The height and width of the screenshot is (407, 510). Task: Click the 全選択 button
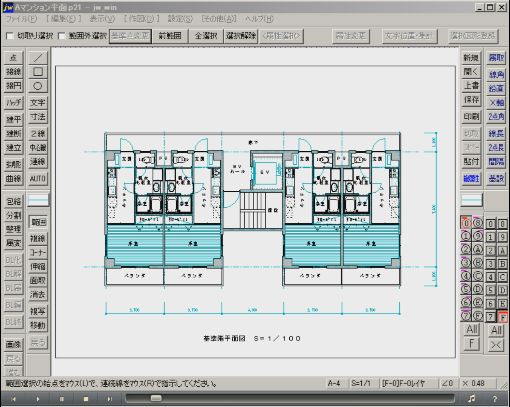[x=206, y=36]
